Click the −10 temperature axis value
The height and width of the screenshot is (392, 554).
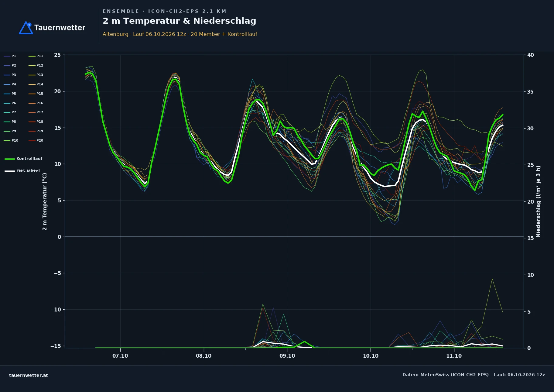(56, 310)
